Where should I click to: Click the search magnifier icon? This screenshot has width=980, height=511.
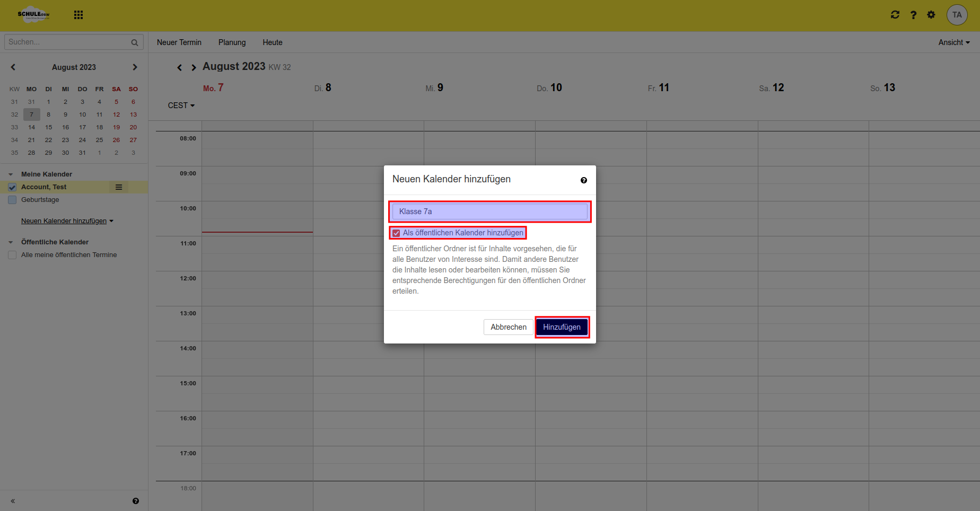pyautogui.click(x=135, y=42)
